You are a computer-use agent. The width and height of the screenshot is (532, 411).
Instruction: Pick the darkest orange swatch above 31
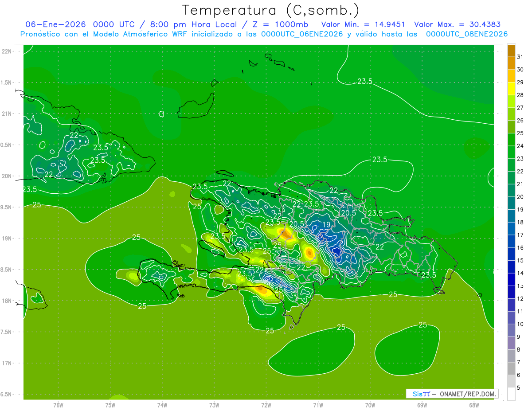[x=511, y=51]
